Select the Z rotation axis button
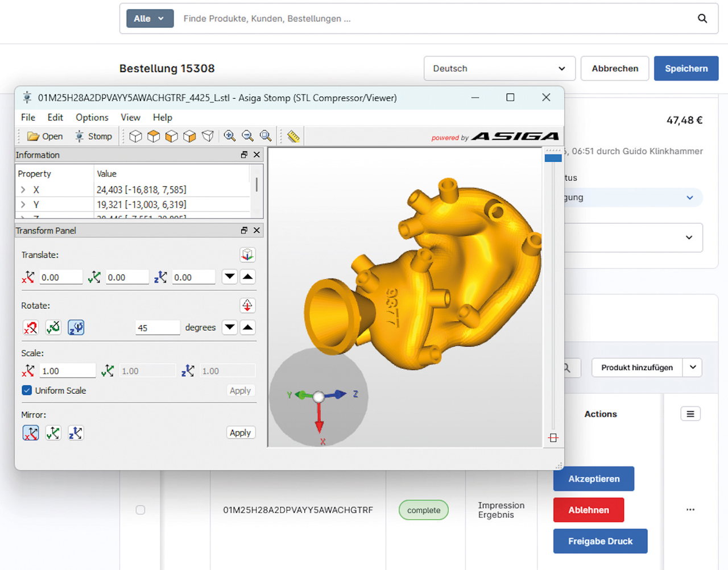The image size is (728, 570). coord(76,327)
